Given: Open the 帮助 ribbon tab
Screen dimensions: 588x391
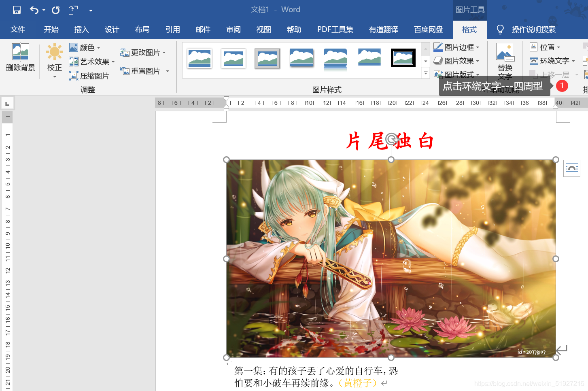Looking at the screenshot, I should [x=294, y=30].
